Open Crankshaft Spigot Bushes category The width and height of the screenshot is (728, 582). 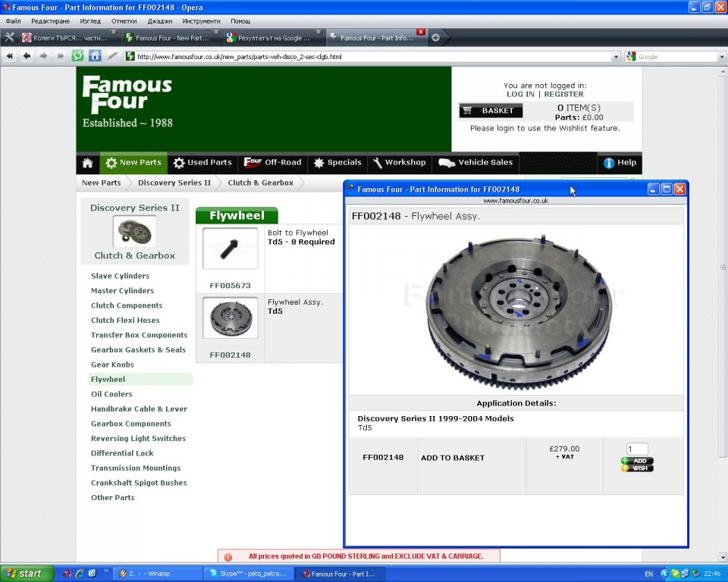click(x=139, y=483)
